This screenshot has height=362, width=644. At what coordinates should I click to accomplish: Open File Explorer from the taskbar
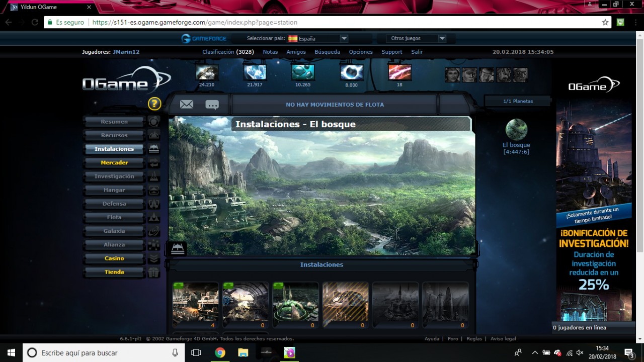243,352
